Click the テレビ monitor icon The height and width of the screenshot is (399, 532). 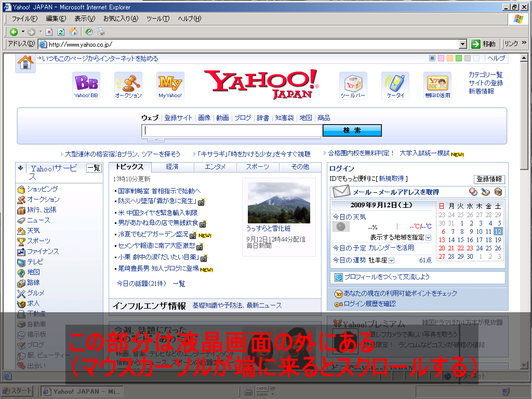coord(21,262)
